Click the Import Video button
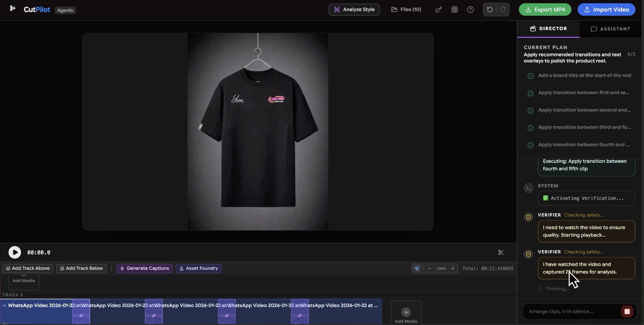The height and width of the screenshot is (325, 644). click(606, 10)
